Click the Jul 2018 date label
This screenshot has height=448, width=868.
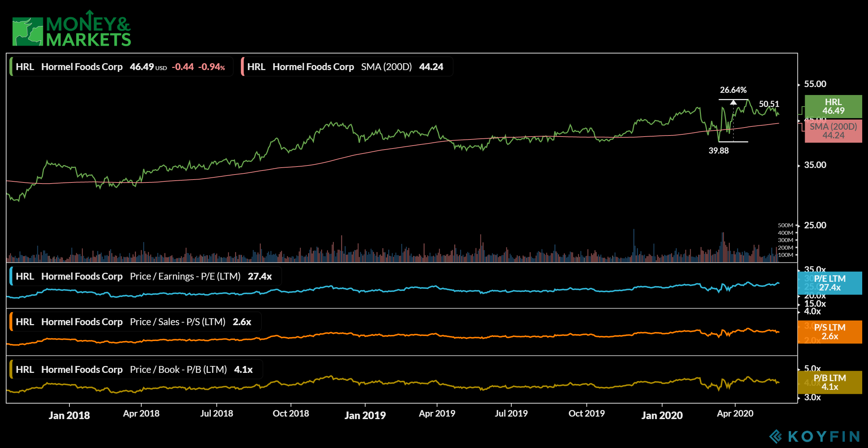tap(217, 414)
